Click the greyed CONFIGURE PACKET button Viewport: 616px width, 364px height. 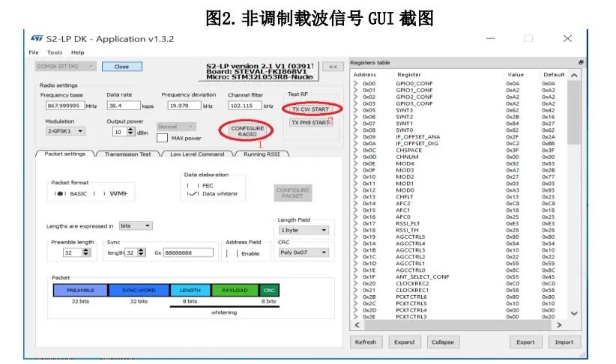(293, 192)
